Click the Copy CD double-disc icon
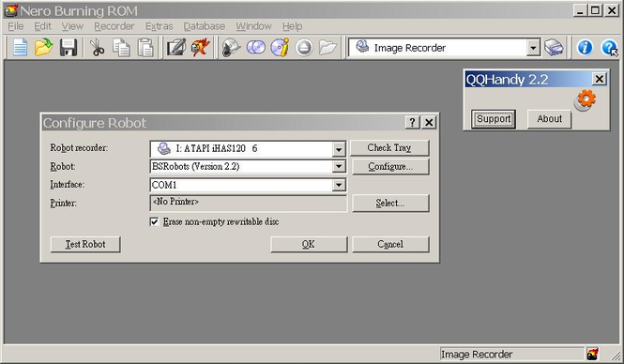This screenshot has height=364, width=624. 256,48
